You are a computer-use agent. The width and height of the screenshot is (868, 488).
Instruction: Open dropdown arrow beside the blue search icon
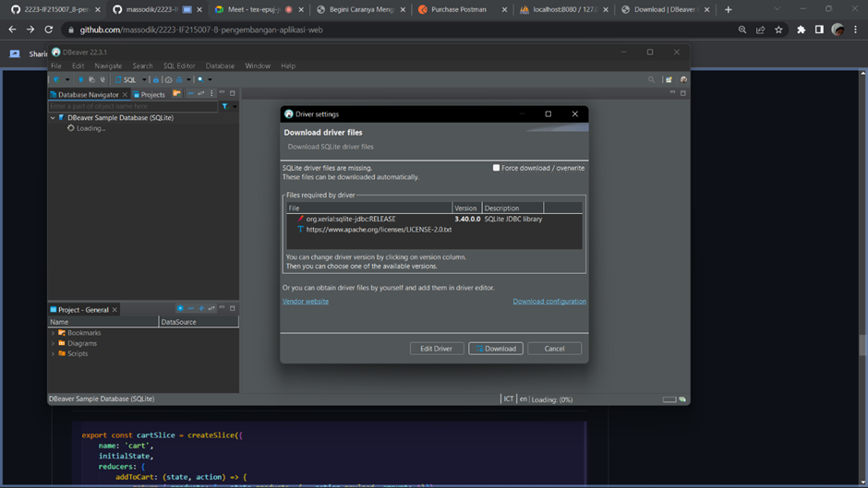[210, 79]
